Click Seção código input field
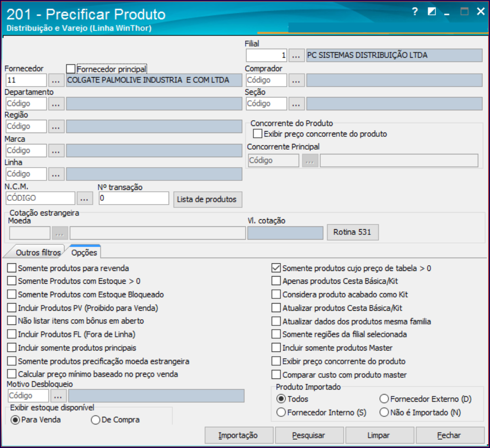 coord(267,104)
